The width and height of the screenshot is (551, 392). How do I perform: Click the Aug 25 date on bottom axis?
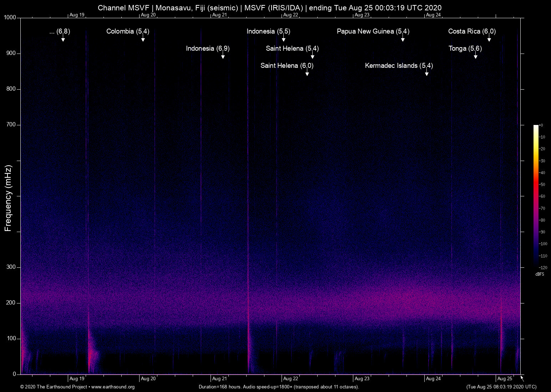(505, 379)
